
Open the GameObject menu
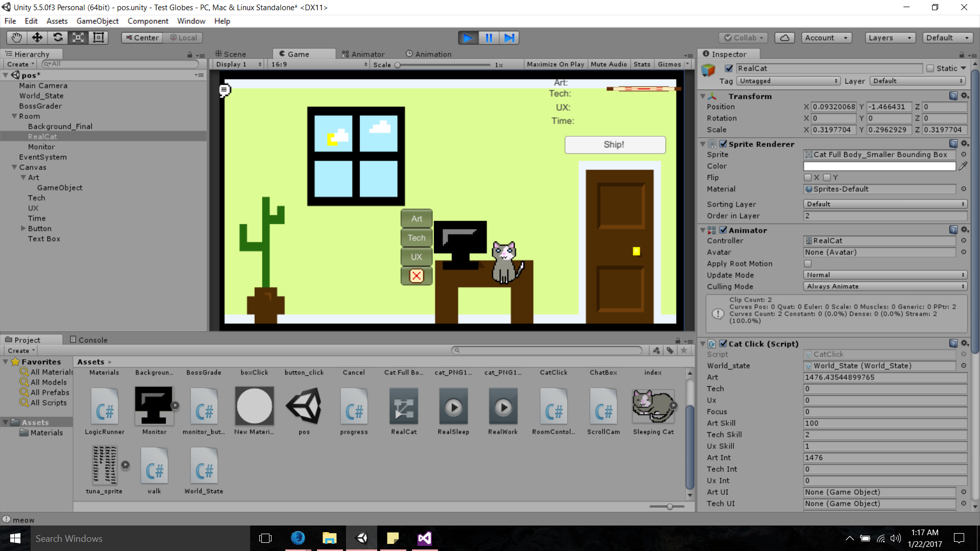click(x=97, y=21)
